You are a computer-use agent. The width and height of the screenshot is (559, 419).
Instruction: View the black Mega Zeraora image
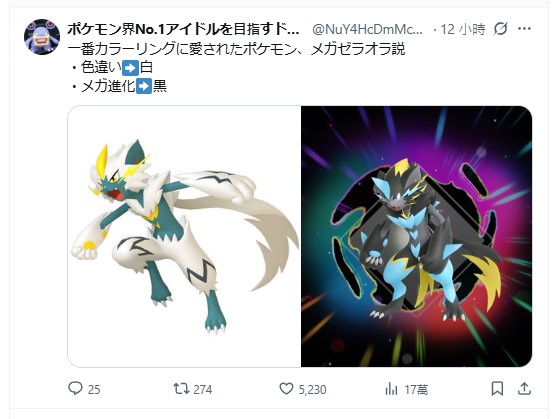pyautogui.click(x=416, y=236)
